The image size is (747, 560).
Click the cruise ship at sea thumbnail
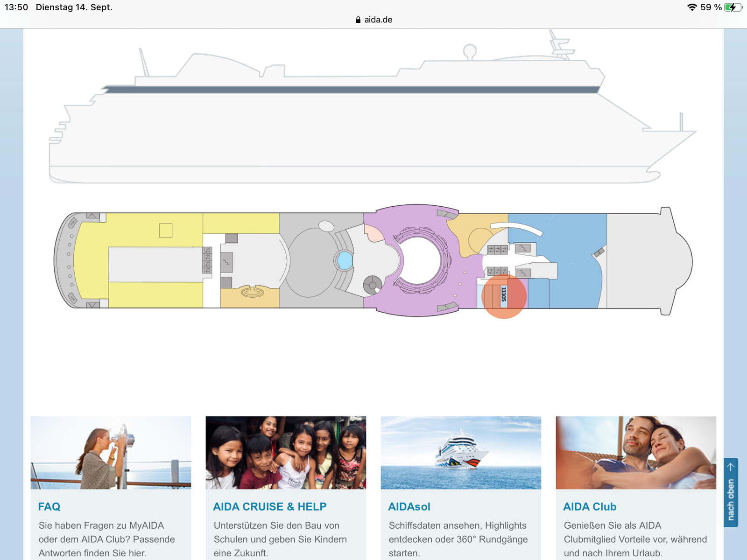[461, 453]
